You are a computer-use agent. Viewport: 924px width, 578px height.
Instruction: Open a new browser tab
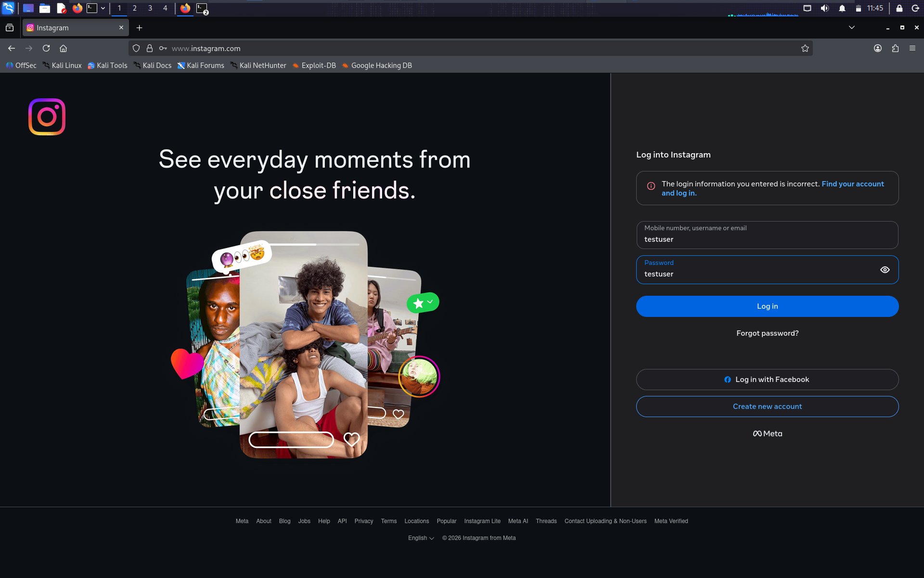coord(139,28)
